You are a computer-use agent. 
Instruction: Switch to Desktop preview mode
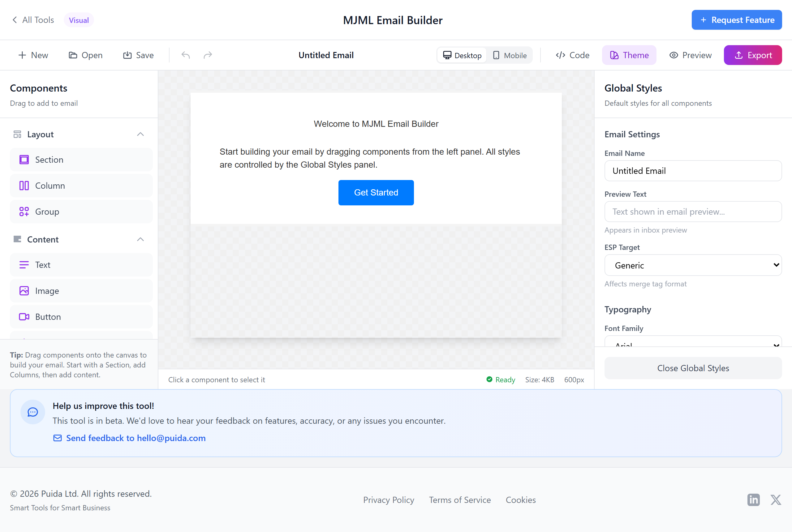[x=462, y=55]
